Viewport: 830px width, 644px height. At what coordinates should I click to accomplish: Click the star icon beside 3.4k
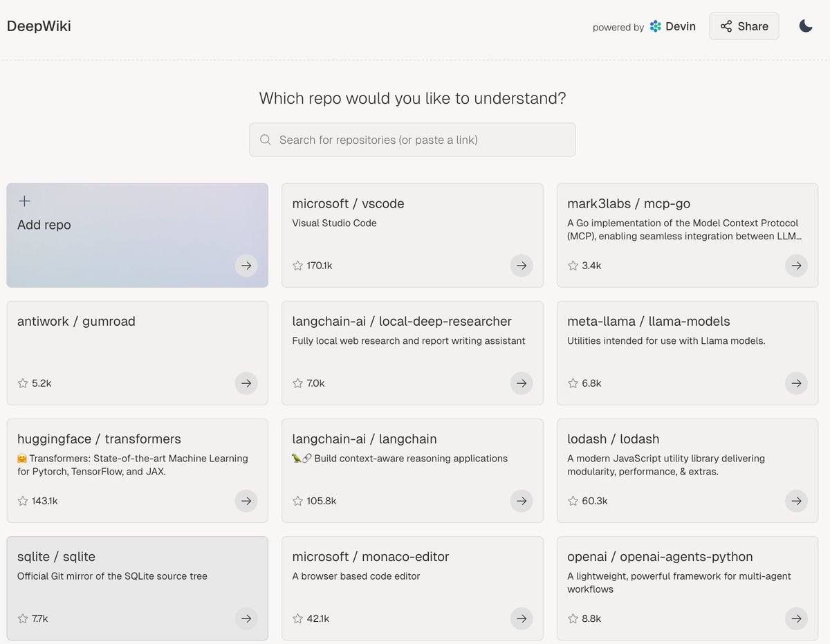pyautogui.click(x=573, y=266)
